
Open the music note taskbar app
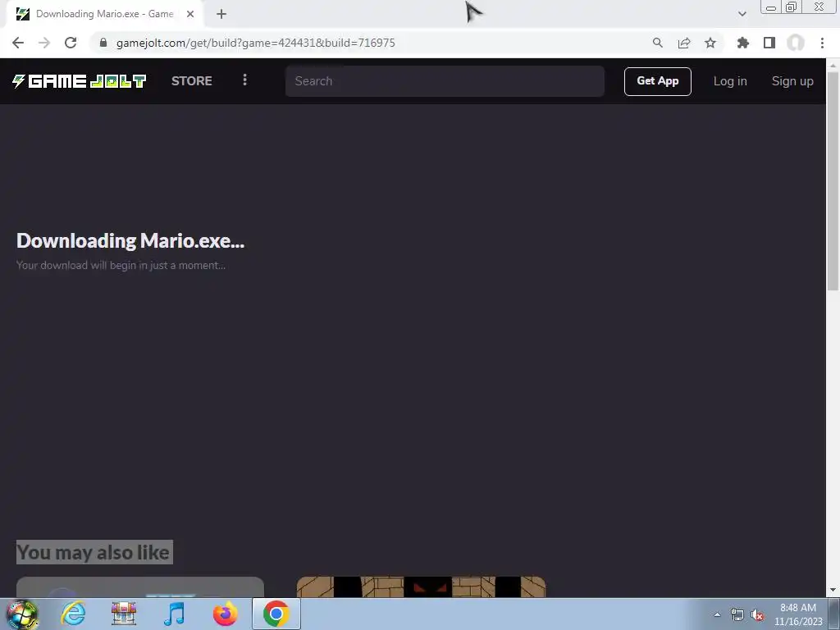174,614
